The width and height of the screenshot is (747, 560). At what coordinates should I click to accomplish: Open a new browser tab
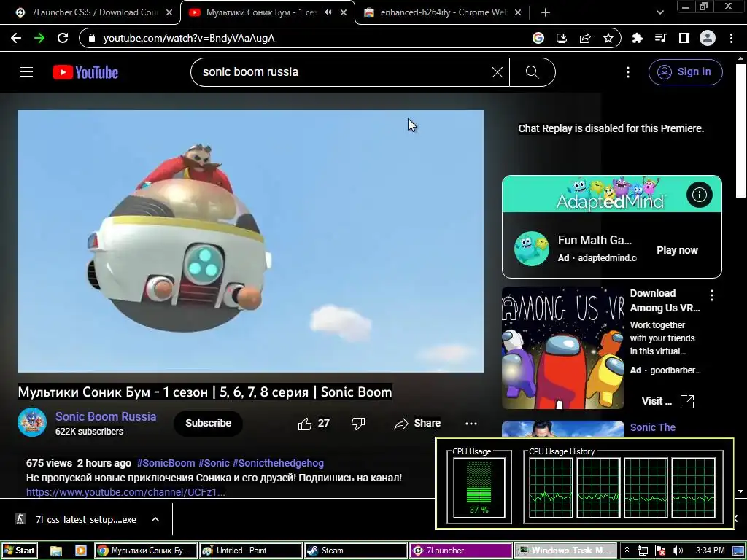pyautogui.click(x=546, y=12)
